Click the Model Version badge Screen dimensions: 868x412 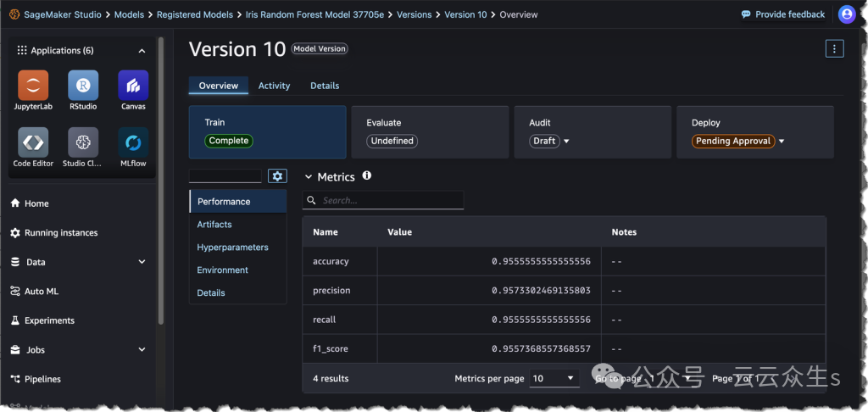pos(320,48)
